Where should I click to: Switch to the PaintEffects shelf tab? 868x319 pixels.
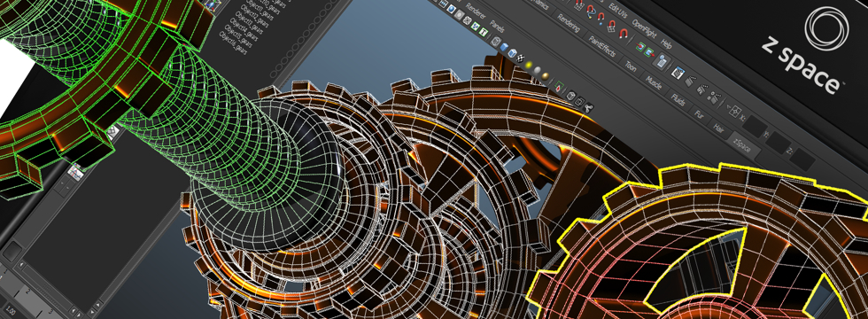pyautogui.click(x=602, y=45)
